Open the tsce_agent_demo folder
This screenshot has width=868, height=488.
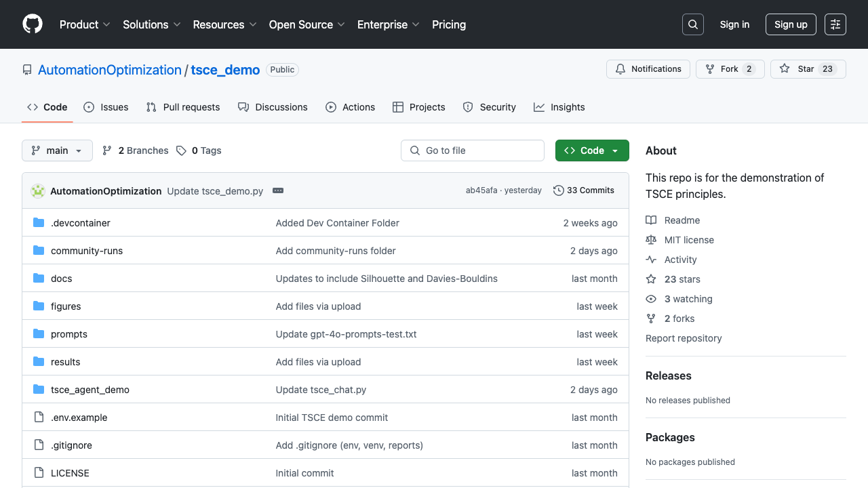point(90,390)
